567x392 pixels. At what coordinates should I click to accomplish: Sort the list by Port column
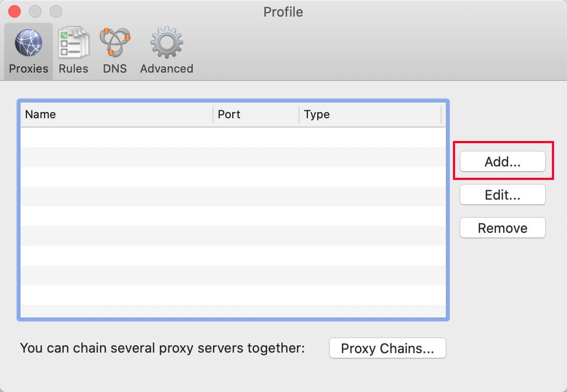point(256,115)
